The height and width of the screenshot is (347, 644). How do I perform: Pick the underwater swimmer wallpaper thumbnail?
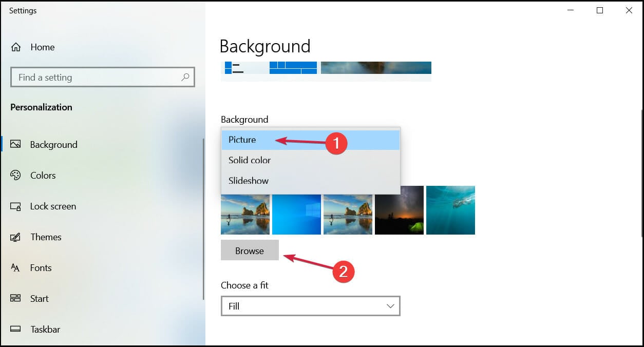(450, 210)
